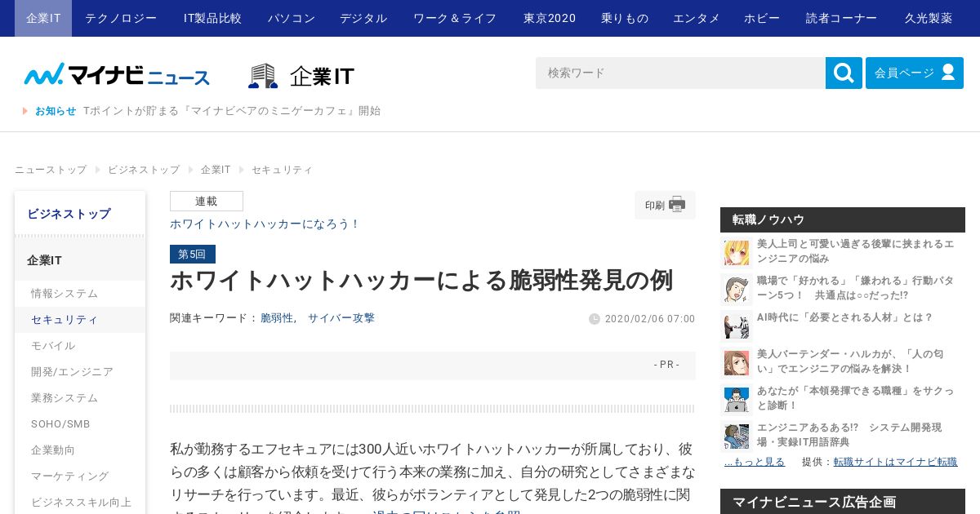980x514 pixels.
Task: Click the 脆弱性 keyword link
Action: pos(277,318)
